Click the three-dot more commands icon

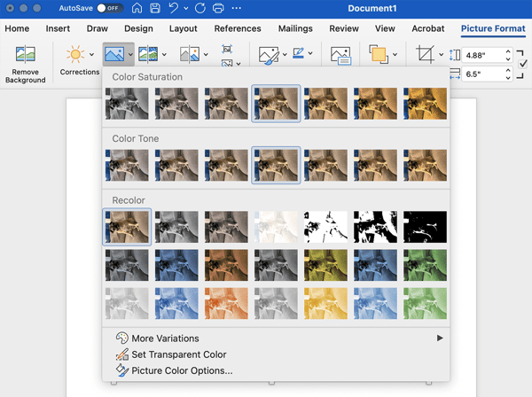[x=236, y=8]
